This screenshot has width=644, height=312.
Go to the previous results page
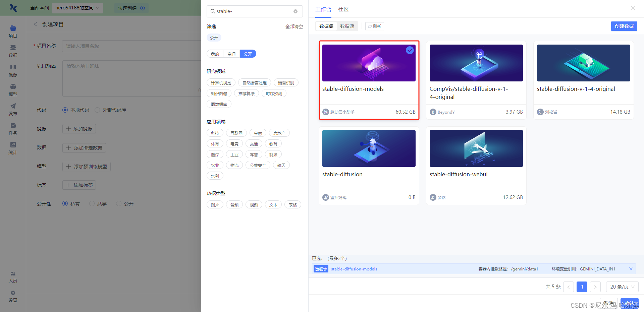pos(569,287)
